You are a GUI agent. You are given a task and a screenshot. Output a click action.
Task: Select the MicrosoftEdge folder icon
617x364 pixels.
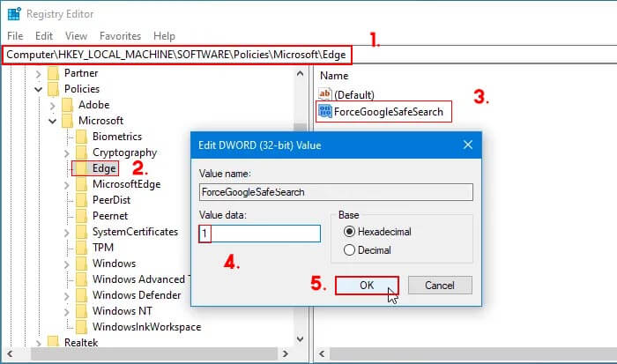point(81,184)
